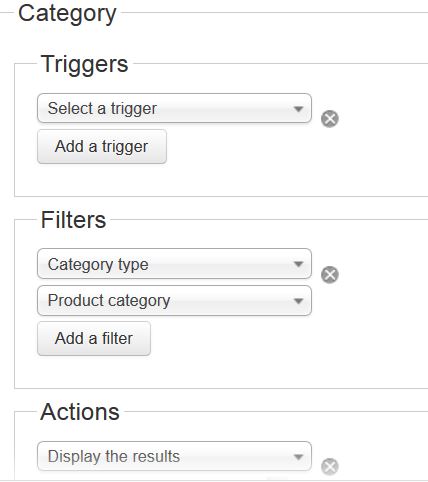Click the Add a trigger button

[x=102, y=147]
